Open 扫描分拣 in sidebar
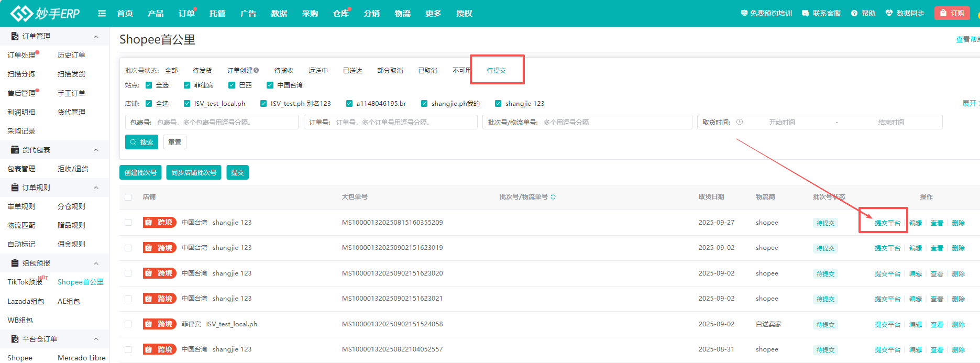Viewport: 980px width, 363px height. pyautogui.click(x=21, y=74)
